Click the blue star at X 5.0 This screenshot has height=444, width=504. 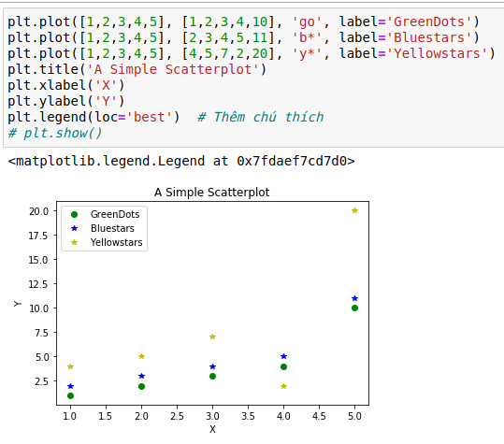[355, 298]
